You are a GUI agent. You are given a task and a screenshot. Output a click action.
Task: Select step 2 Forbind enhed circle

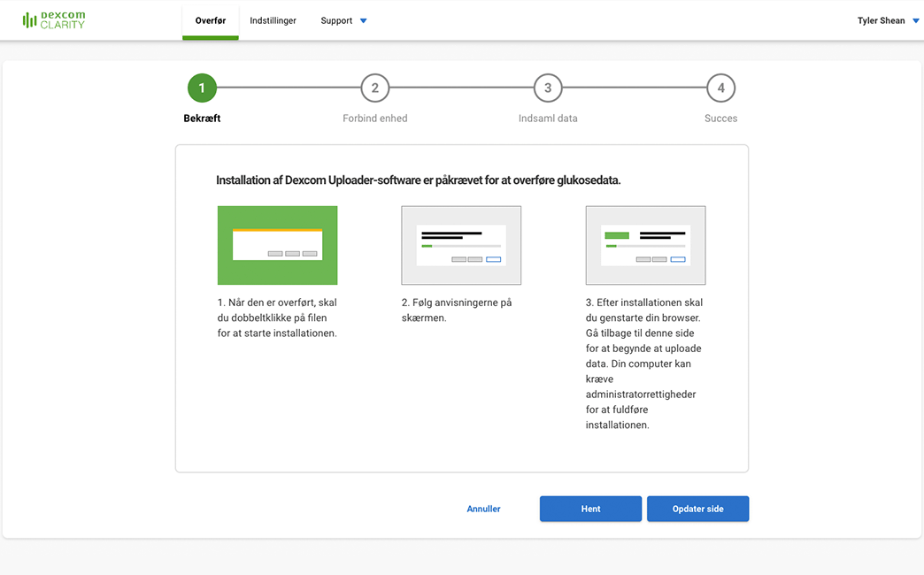375,88
